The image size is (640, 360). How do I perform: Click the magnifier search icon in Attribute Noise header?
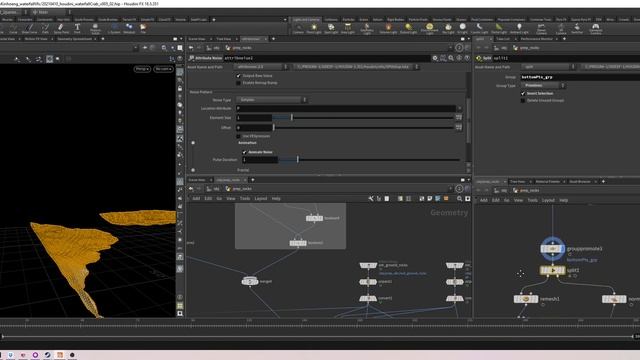tap(451, 58)
